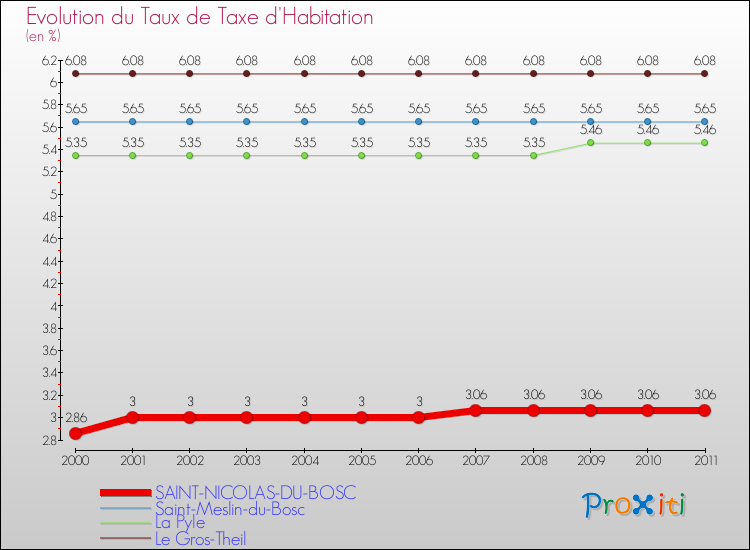Click the 2.86 value label above 2000
The height and width of the screenshot is (550, 750).
click(76, 418)
